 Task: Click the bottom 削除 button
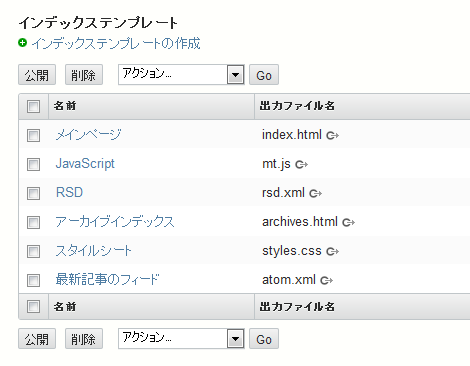(x=84, y=339)
